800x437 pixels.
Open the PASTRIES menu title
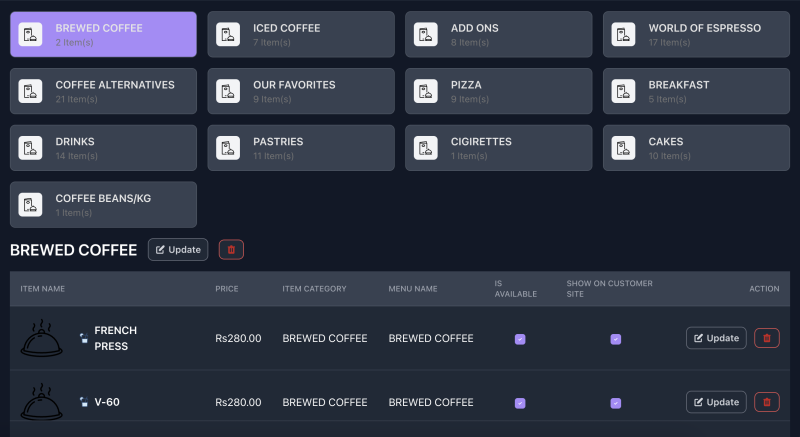point(278,141)
